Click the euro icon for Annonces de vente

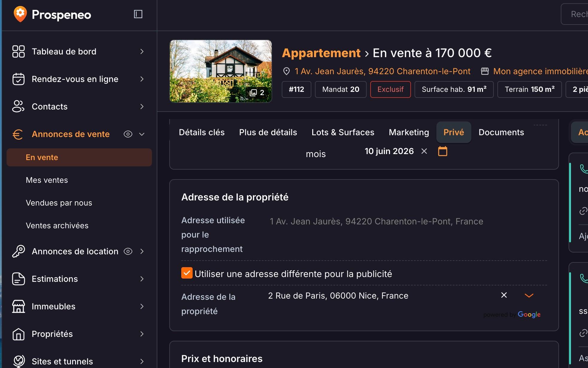point(18,134)
